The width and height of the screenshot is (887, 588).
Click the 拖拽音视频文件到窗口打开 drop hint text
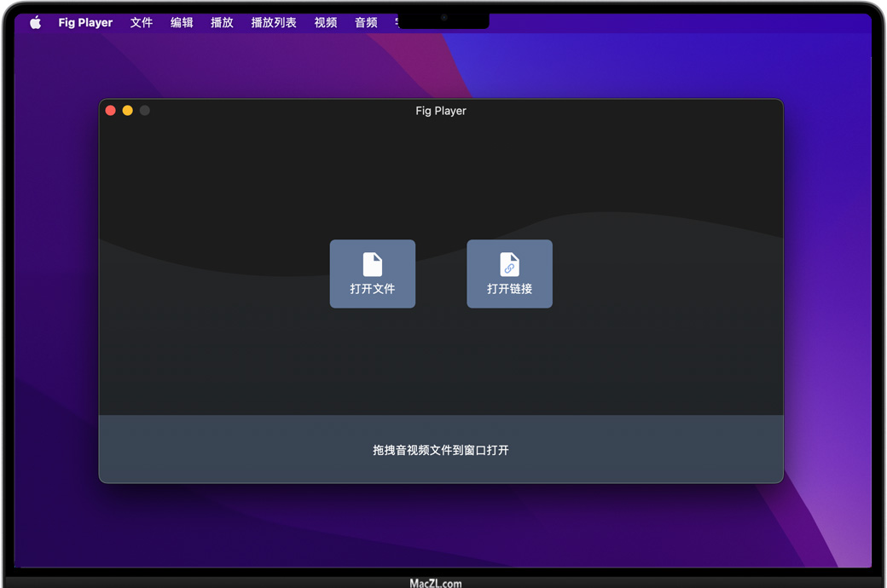tap(441, 450)
